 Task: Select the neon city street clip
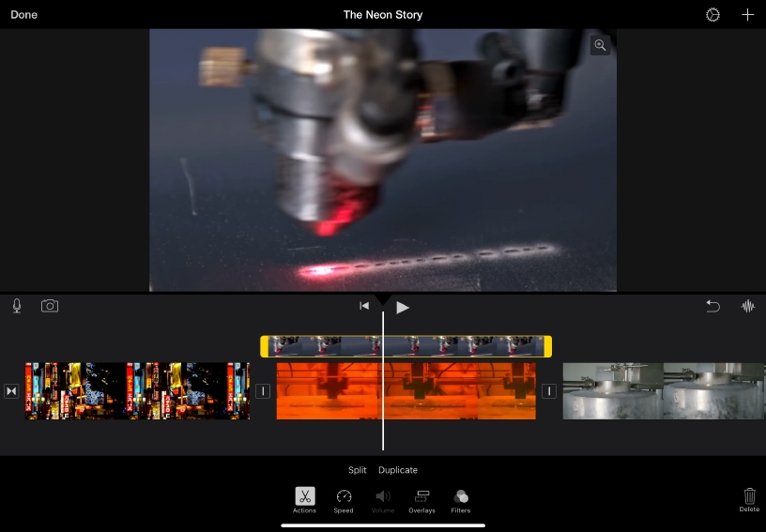click(x=137, y=391)
